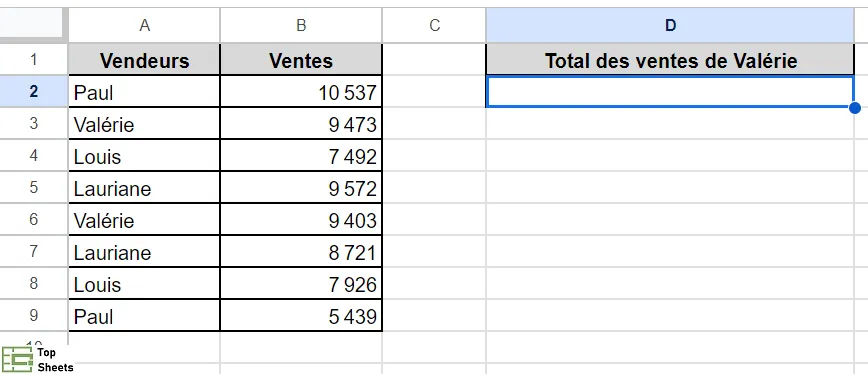Screen dimensions: 868x374
Task: Select column C header
Action: 435,25
